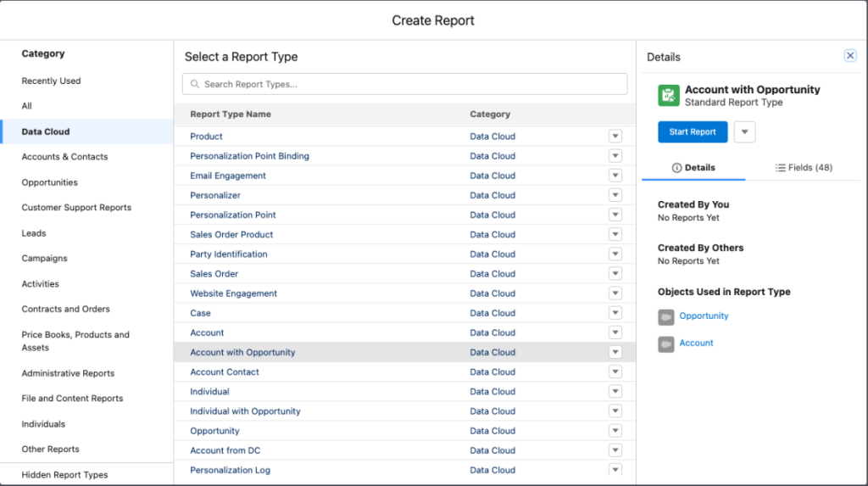Click the Category column header in table
This screenshot has height=486, width=868.
point(490,115)
